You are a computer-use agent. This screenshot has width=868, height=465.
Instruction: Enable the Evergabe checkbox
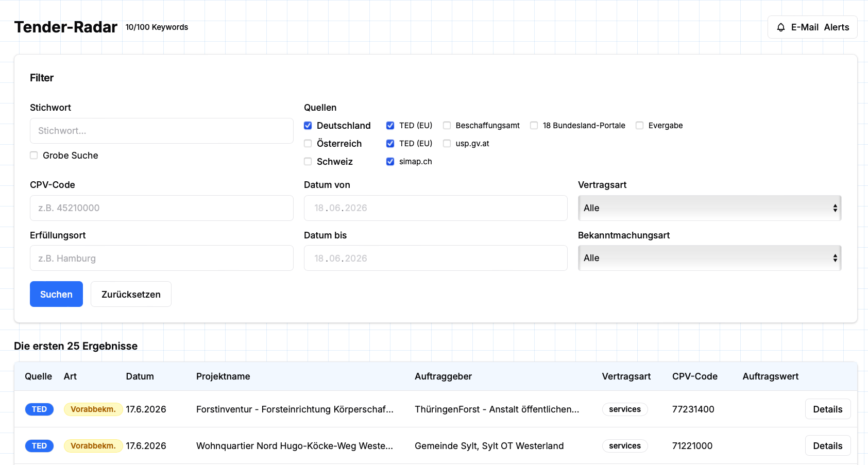[x=640, y=126]
